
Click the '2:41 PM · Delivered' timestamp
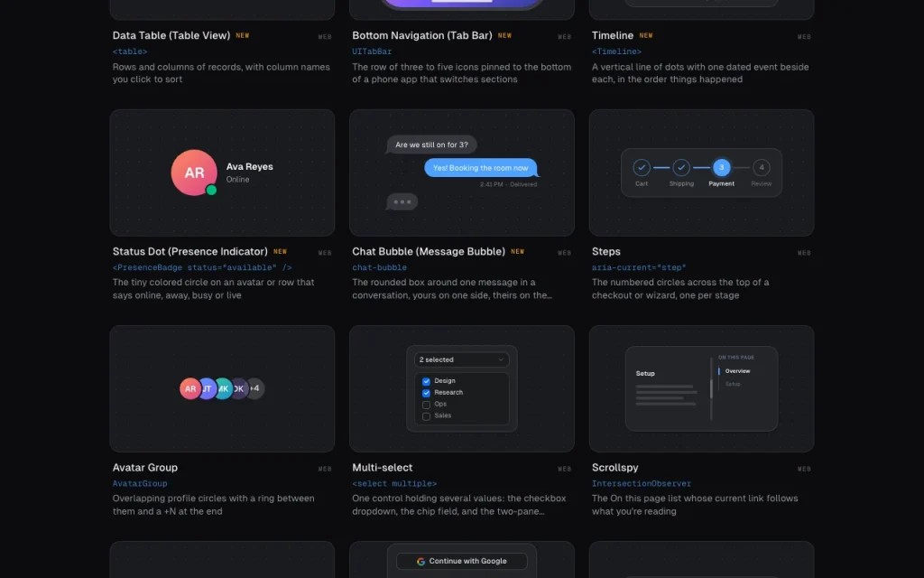click(508, 184)
